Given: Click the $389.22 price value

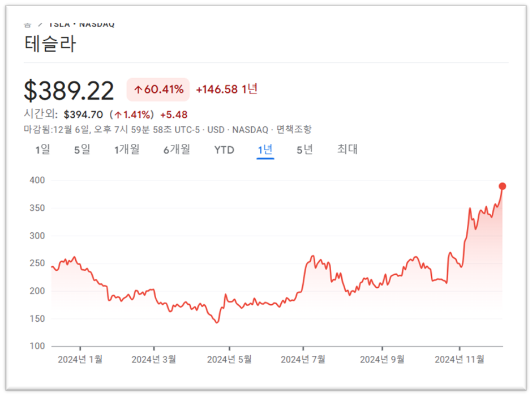Looking at the screenshot, I should coord(69,91).
